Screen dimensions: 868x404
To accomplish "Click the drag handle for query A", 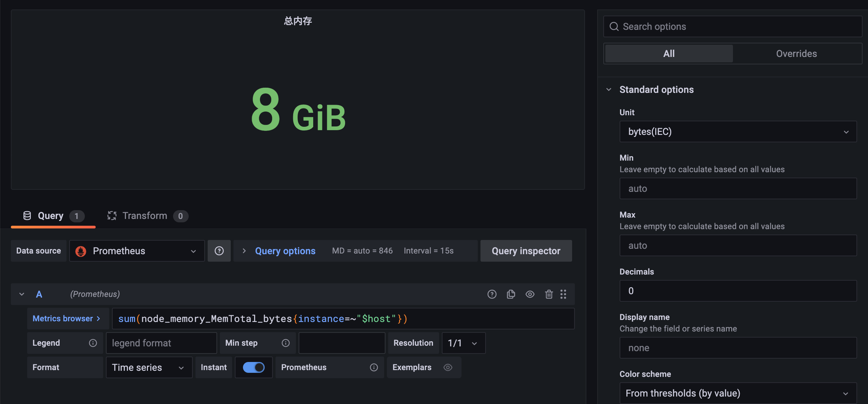I will tap(563, 294).
